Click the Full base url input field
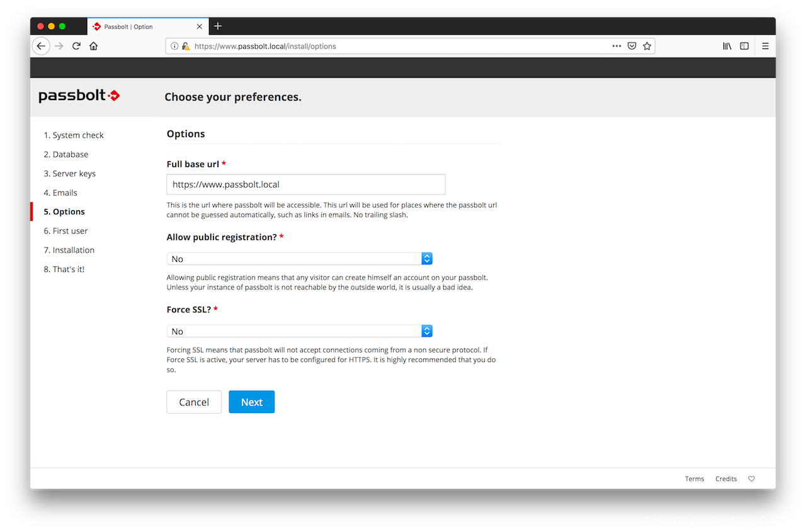806x532 pixels. pyautogui.click(x=306, y=184)
